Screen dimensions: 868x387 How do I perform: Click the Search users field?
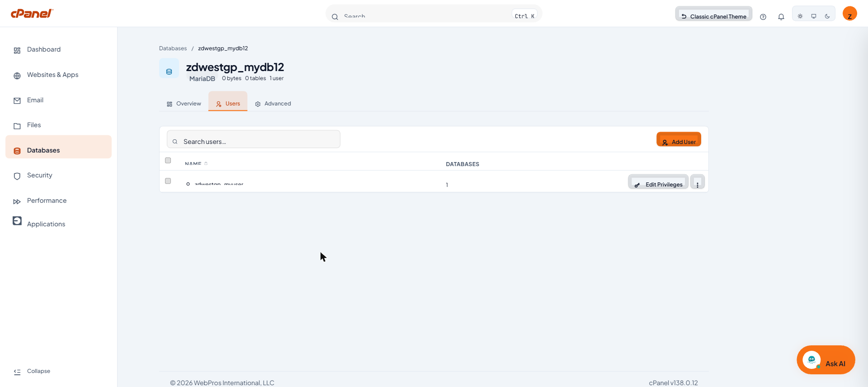tap(254, 139)
